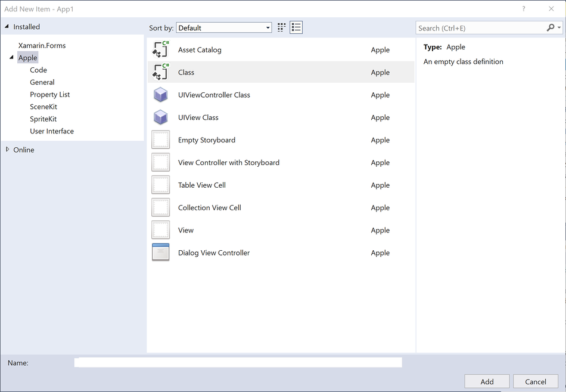Image resolution: width=566 pixels, height=392 pixels.
Task: Select the UIViewController Class cube icon
Action: point(160,95)
